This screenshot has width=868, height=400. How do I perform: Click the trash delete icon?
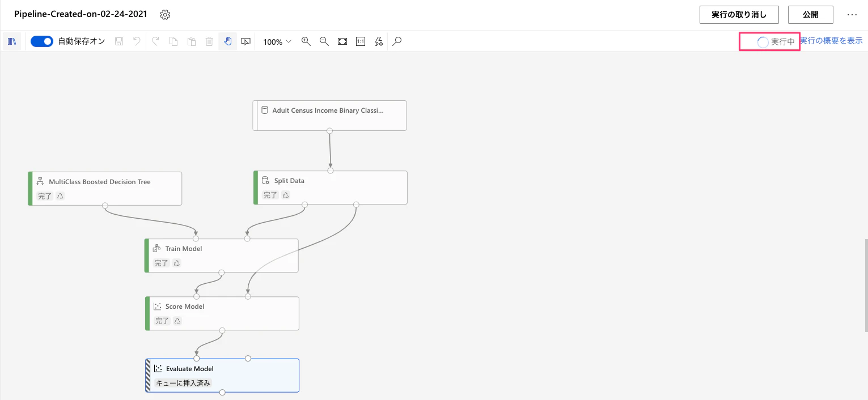[x=209, y=41]
